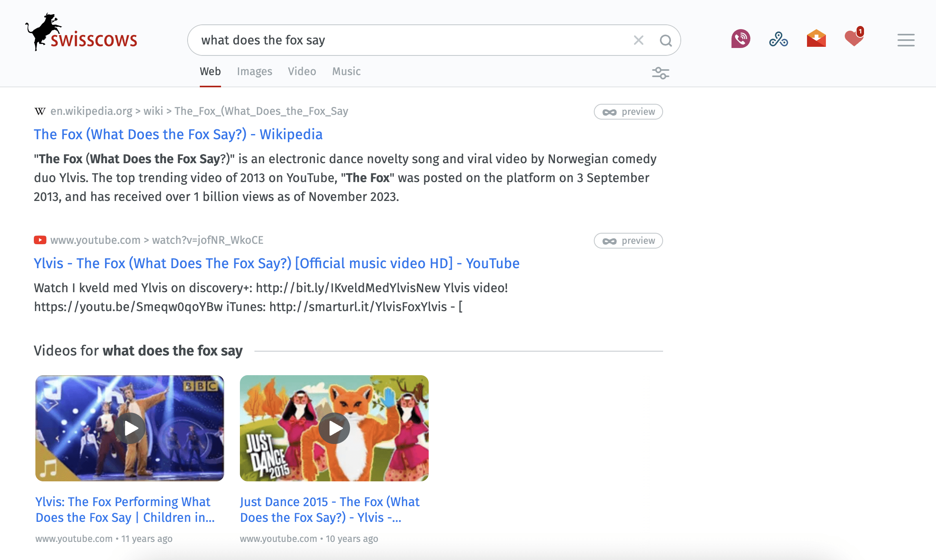This screenshot has height=560, width=936.
Task: Open the TeleGuard phone icon
Action: point(741,39)
